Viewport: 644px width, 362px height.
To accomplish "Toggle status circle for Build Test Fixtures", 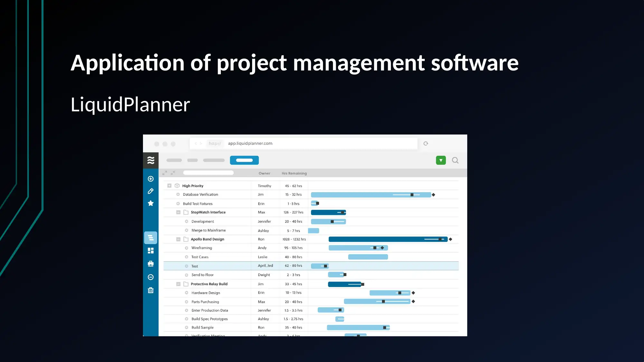I will coord(178,204).
